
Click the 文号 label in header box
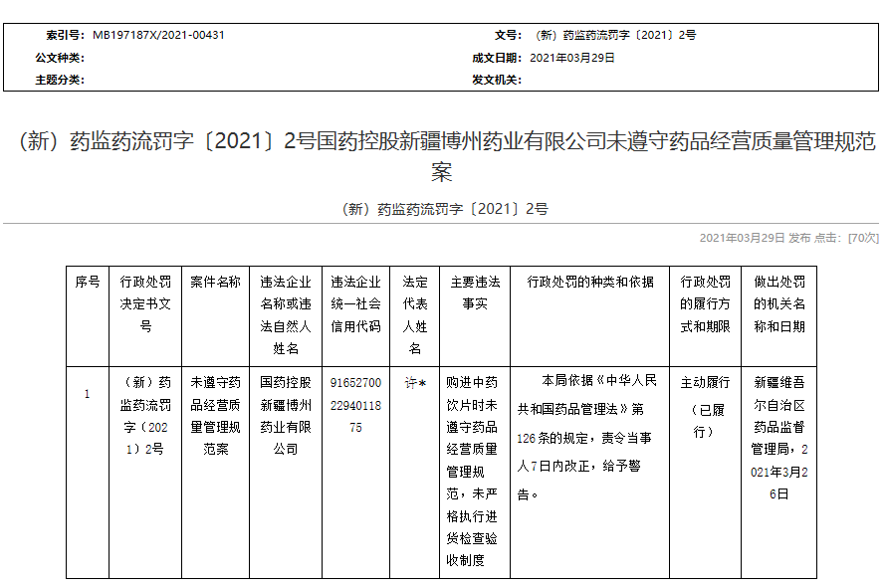[509, 35]
